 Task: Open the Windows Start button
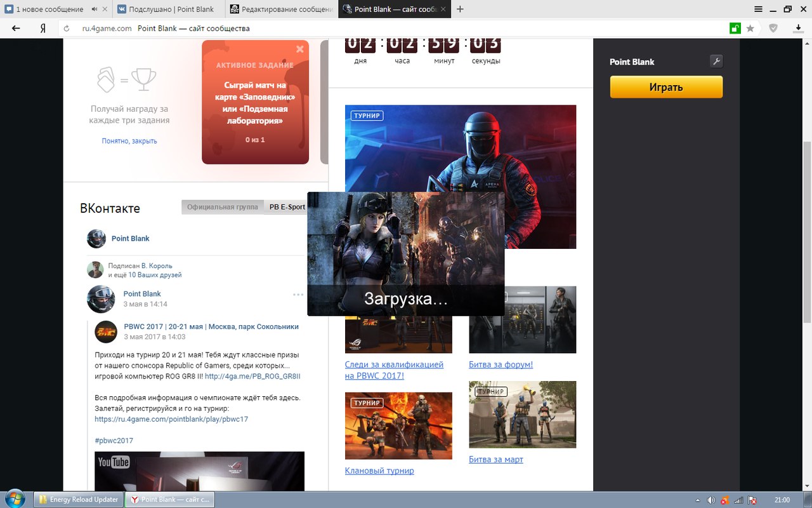[x=14, y=499]
